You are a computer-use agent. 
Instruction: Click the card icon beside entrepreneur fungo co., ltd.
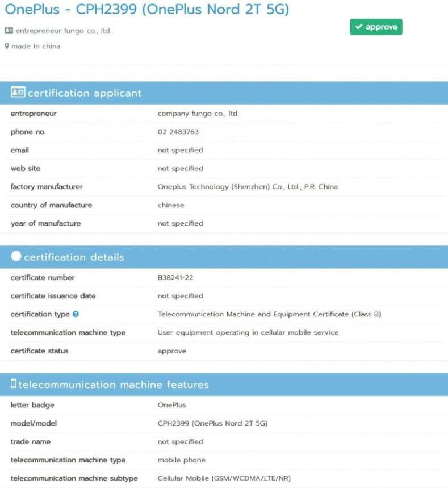9,31
